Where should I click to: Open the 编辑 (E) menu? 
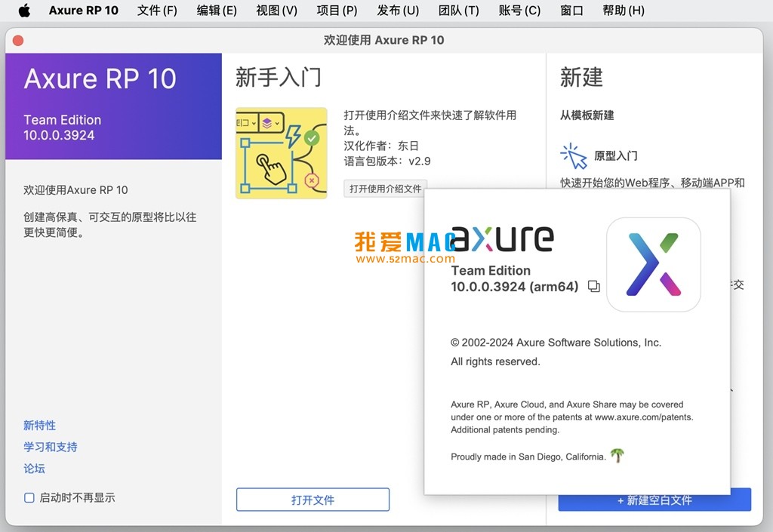pyautogui.click(x=217, y=11)
